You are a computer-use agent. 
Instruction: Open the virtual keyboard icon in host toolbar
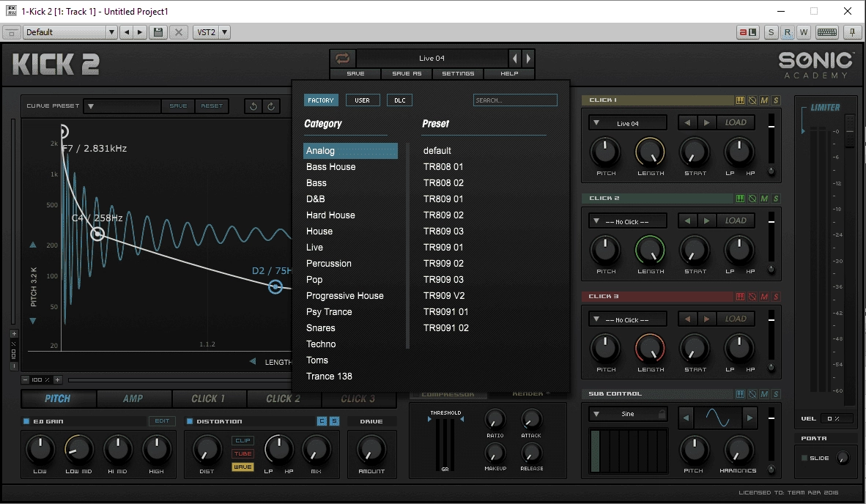(x=826, y=32)
